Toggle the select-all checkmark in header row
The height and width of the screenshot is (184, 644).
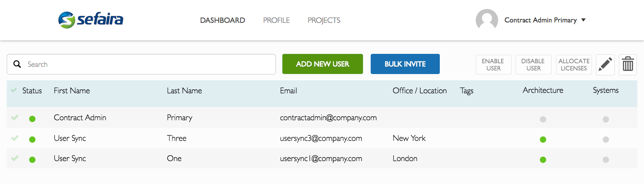[14, 90]
